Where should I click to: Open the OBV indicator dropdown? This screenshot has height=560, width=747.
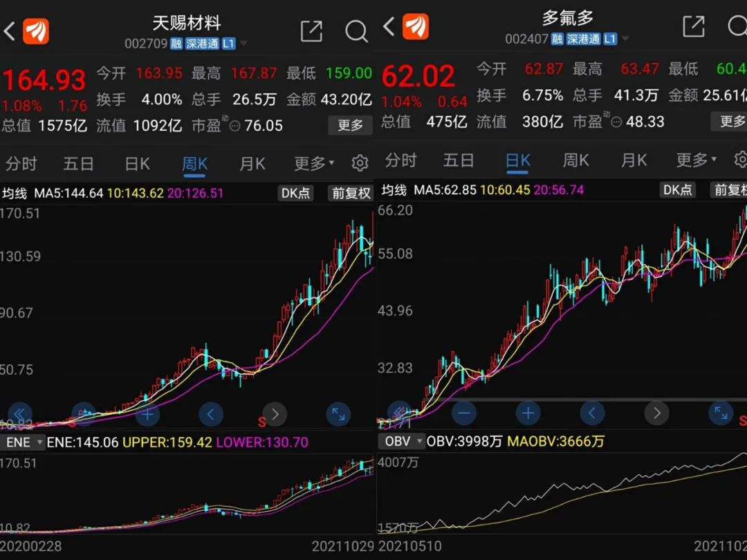pyautogui.click(x=401, y=441)
